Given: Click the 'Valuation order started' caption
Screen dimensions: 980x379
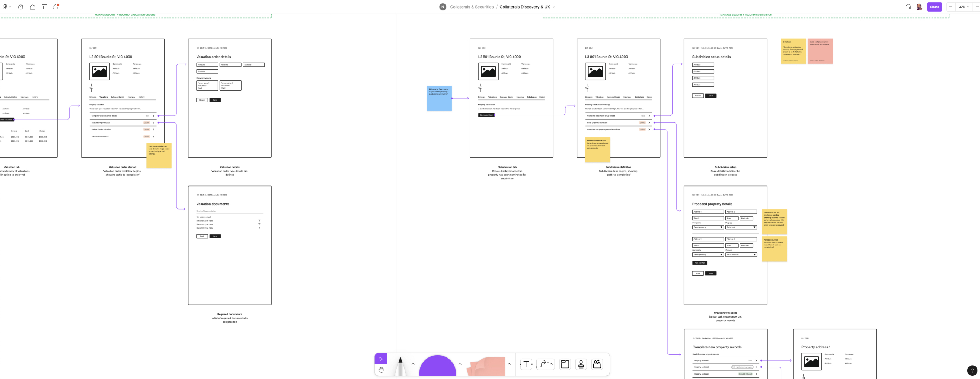Looking at the screenshot, I should pyautogui.click(x=122, y=167).
